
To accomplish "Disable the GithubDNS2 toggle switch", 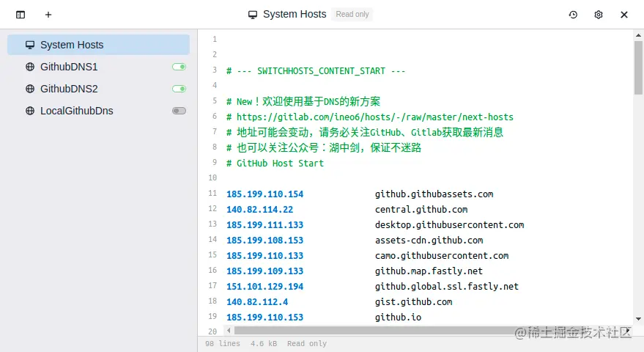I will point(179,89).
